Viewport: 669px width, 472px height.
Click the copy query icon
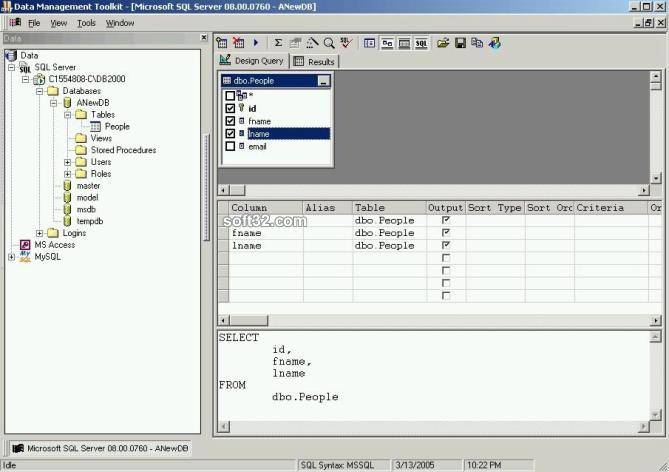[477, 43]
